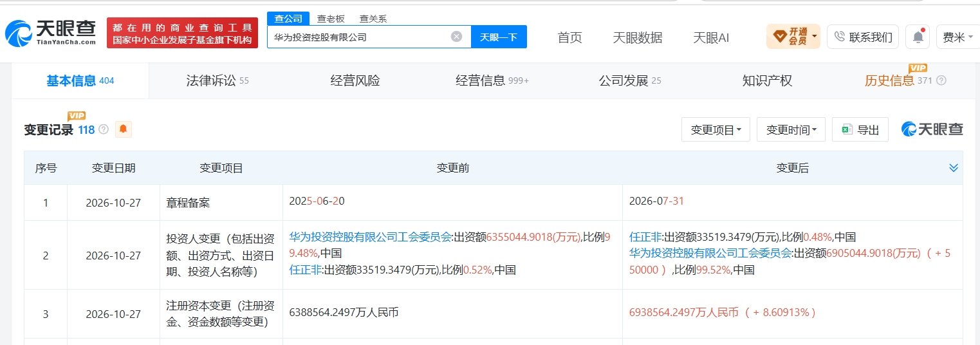Expand the 费米 user account menu
Image resolution: width=980 pixels, height=345 pixels.
click(x=958, y=37)
